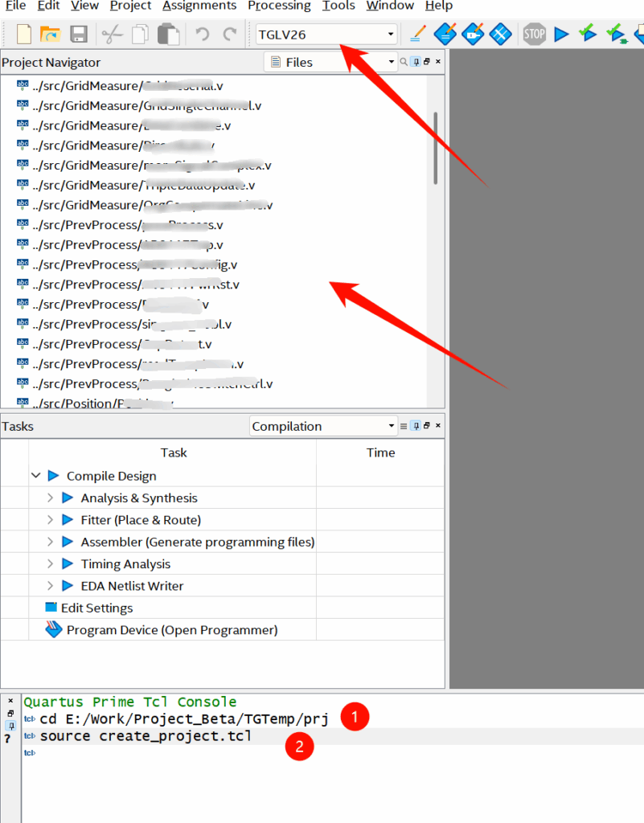The height and width of the screenshot is (823, 644).
Task: Close the Tcl Console panel
Action: (10, 701)
